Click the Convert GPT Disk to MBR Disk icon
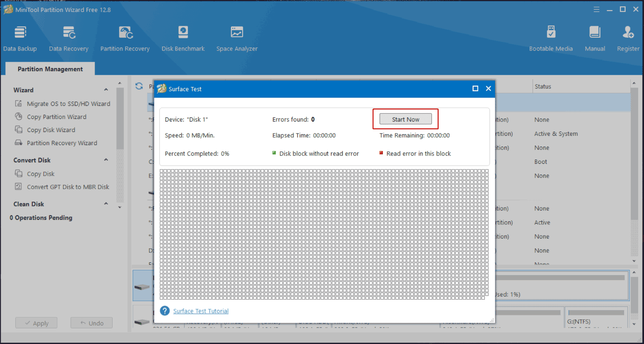Viewport: 644px width, 344px height. point(18,186)
